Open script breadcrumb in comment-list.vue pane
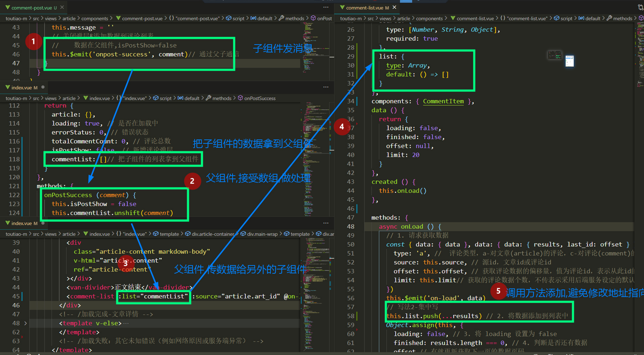The image size is (644, 355). coord(563,18)
